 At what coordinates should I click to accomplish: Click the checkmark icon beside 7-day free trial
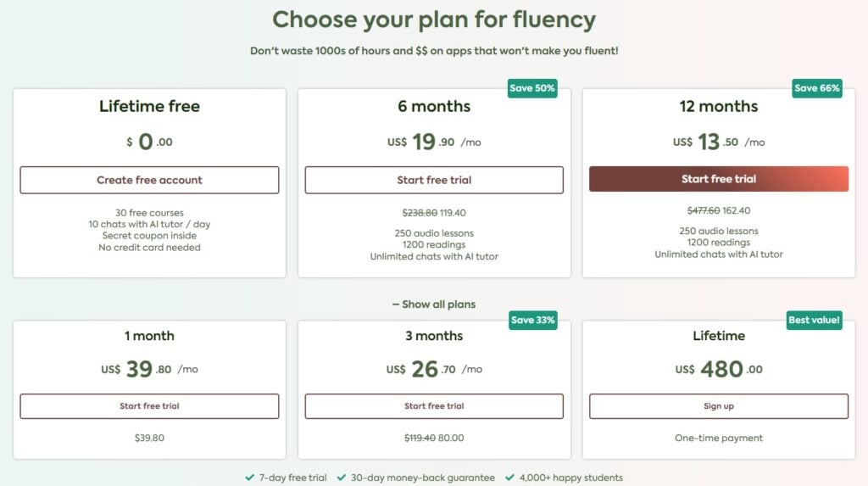pos(249,478)
